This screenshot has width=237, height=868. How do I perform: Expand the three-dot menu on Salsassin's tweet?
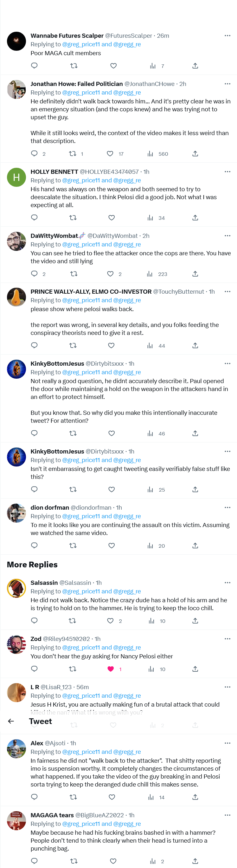click(x=227, y=583)
